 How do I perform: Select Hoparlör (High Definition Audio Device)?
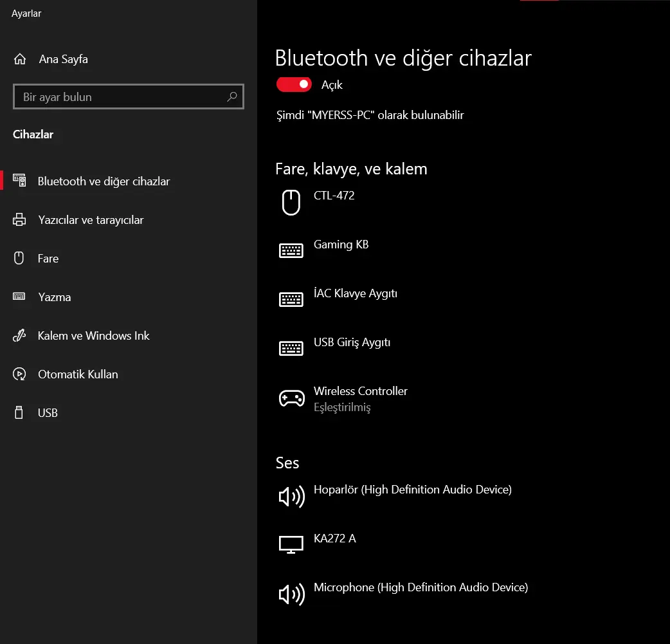tap(412, 490)
